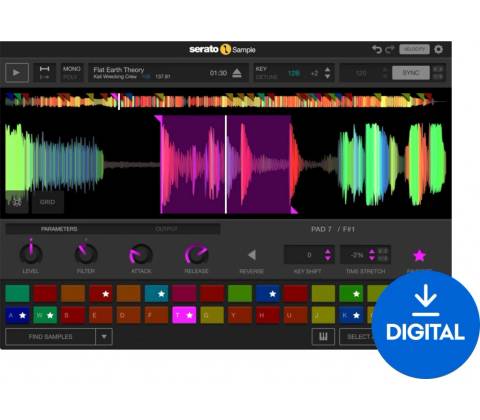Select the green top-row pad with star
The width and height of the screenshot is (480, 420).
pyautogui.click(x=351, y=293)
